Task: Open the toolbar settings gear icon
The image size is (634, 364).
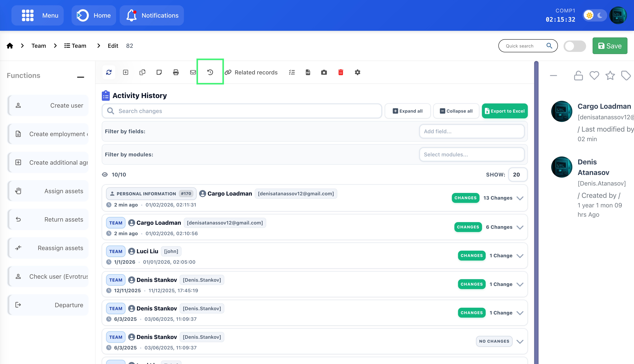Action: (x=357, y=72)
